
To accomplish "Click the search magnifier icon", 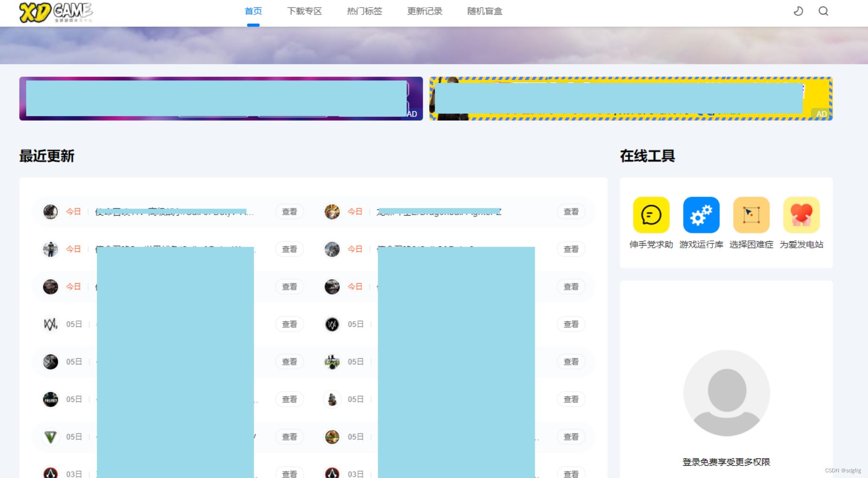I will pos(823,11).
